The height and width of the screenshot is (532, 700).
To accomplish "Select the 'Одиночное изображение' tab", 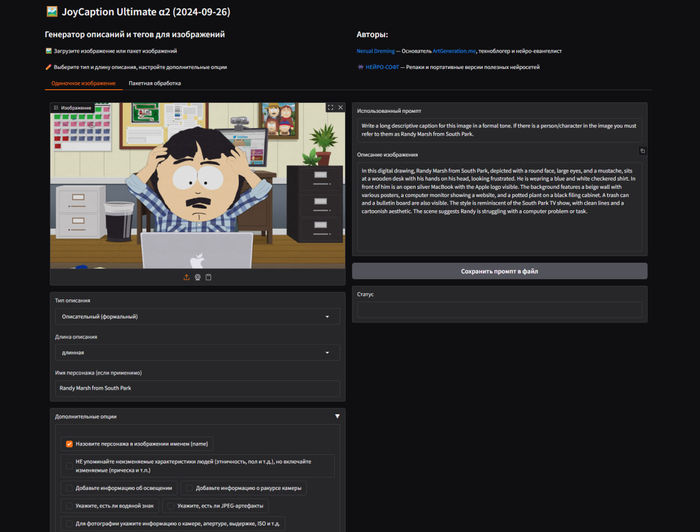I will point(82,84).
